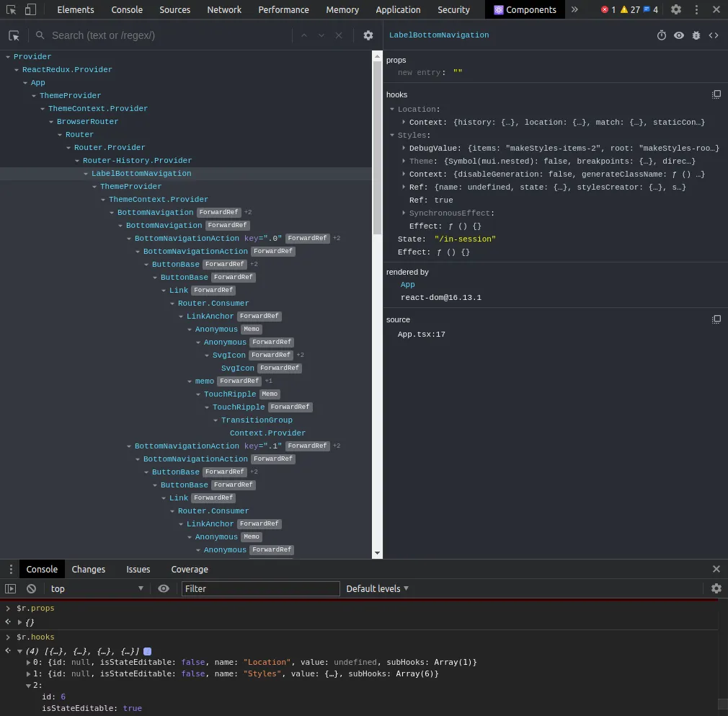The height and width of the screenshot is (716, 728).
Task: Clear console button
Action: point(32,589)
